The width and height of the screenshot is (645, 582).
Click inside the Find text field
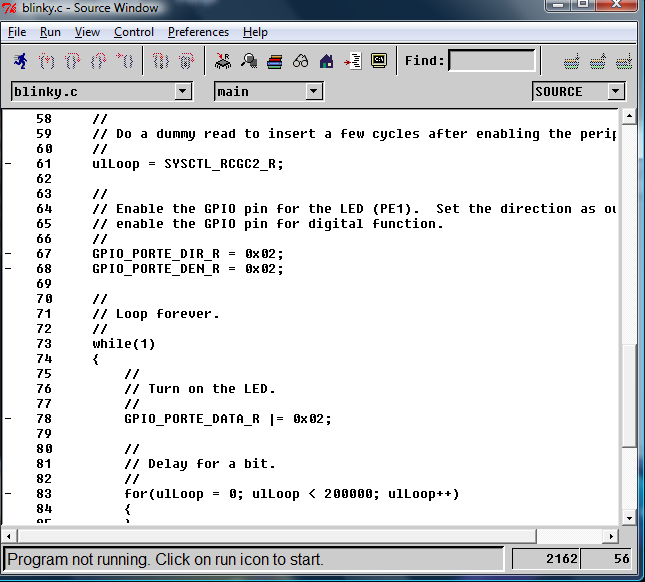tap(492, 61)
